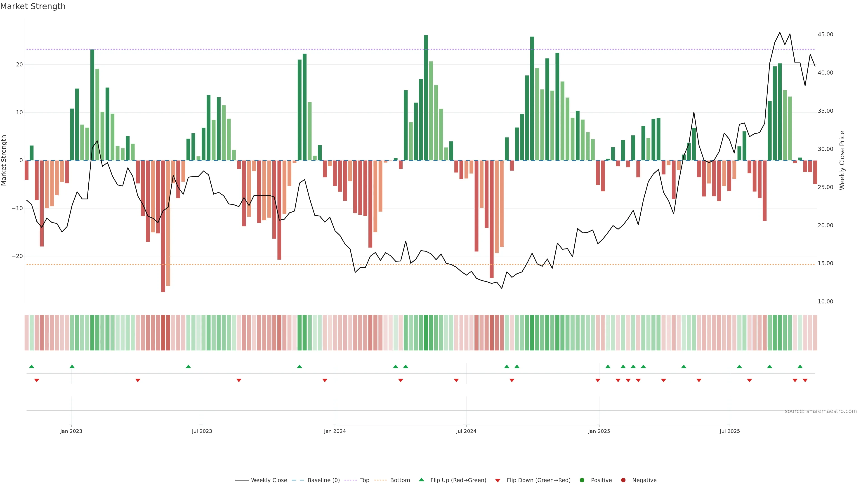Click the first green flip-up marker
The image size is (868, 488).
click(x=32, y=366)
